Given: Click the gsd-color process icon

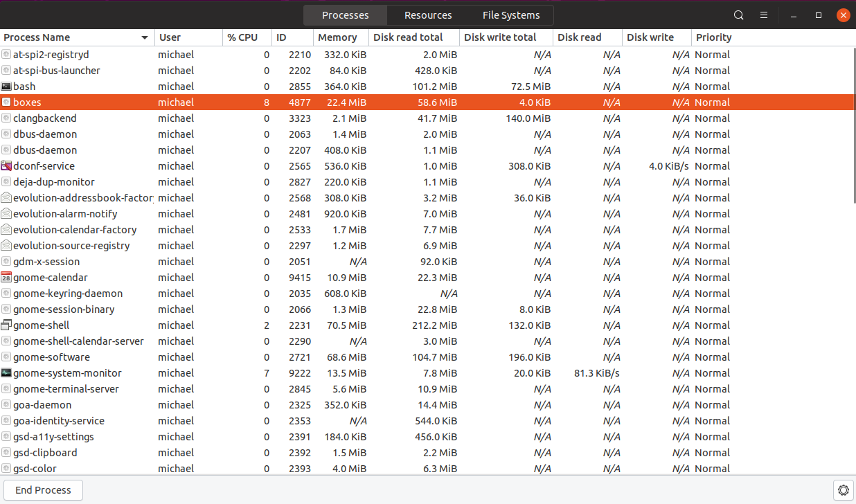Looking at the screenshot, I should (x=6, y=469).
